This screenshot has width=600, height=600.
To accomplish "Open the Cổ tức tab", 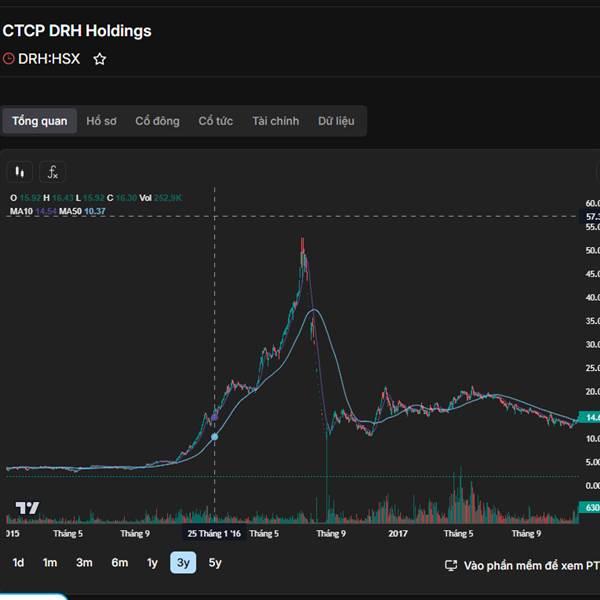I will point(215,121).
